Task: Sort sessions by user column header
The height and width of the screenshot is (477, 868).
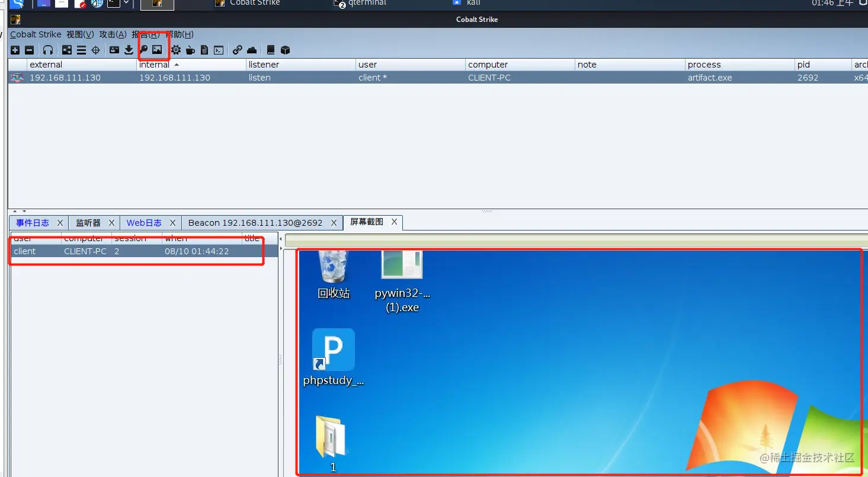Action: pos(411,65)
